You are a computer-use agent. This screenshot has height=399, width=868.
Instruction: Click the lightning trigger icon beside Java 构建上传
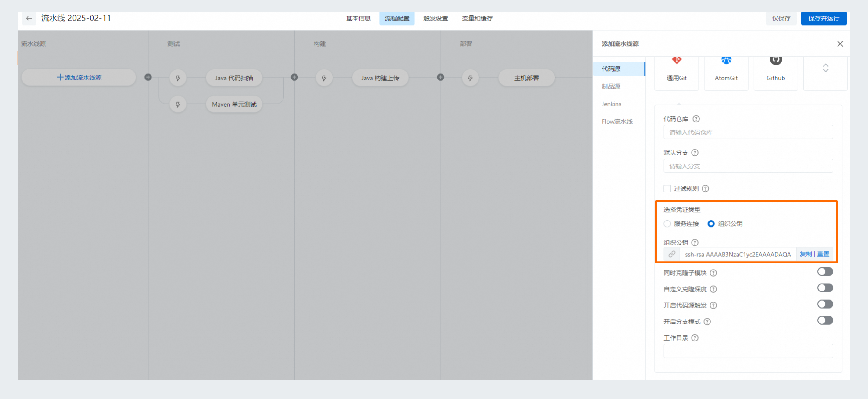[x=324, y=78]
